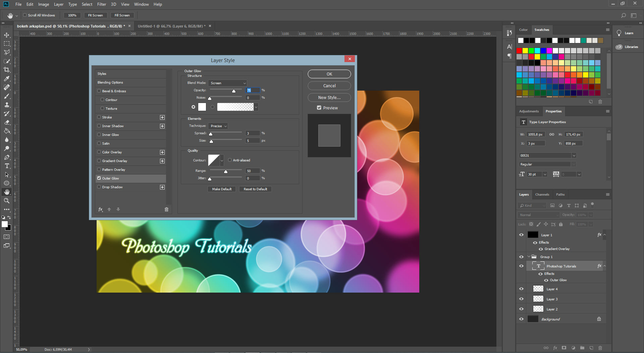Select the Move tool
Screen dimensions: 644x353
(x=7, y=35)
